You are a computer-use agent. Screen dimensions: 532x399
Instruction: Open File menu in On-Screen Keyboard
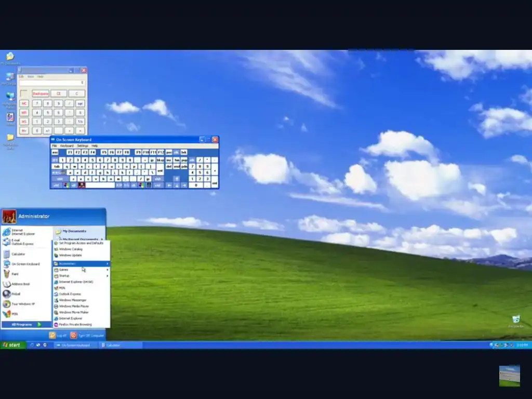pos(54,146)
